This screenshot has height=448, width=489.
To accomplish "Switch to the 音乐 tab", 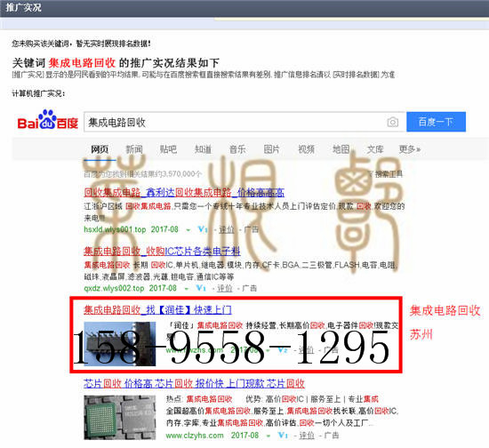I will 237,149.
